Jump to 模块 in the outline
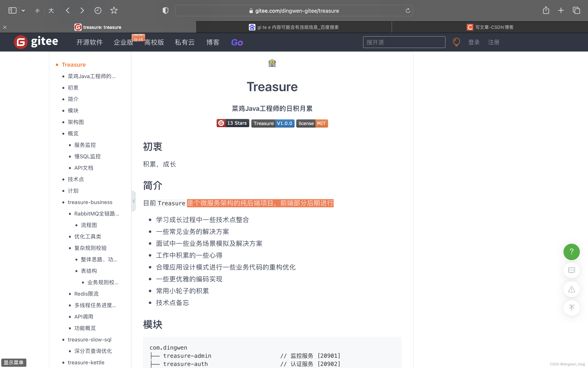Viewport: 588px width, 368px height. (x=73, y=110)
